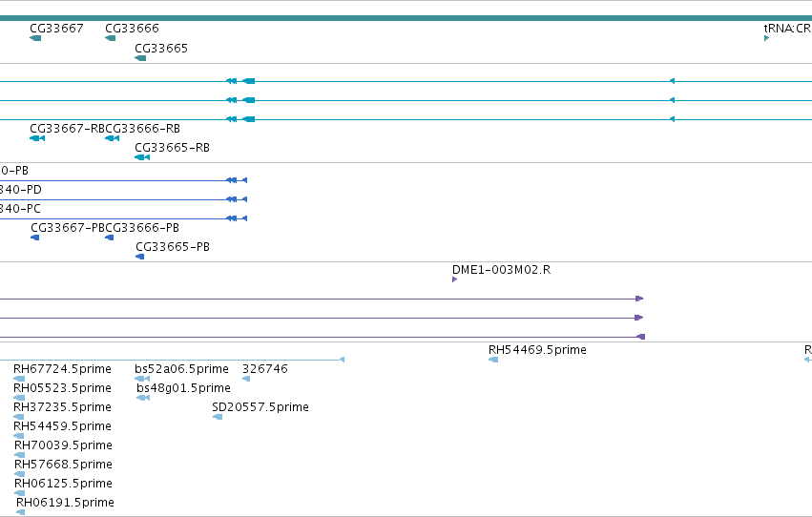Select the CG33666-RB transcript label

click(143, 129)
